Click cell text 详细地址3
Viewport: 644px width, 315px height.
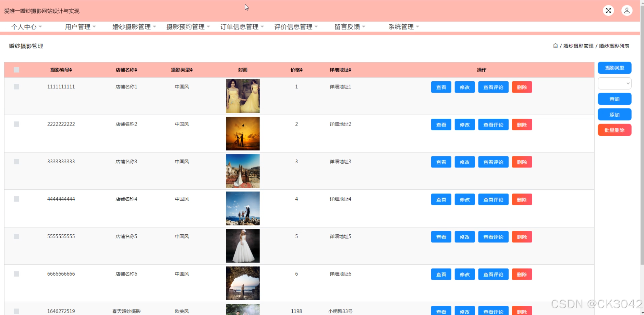coord(340,162)
